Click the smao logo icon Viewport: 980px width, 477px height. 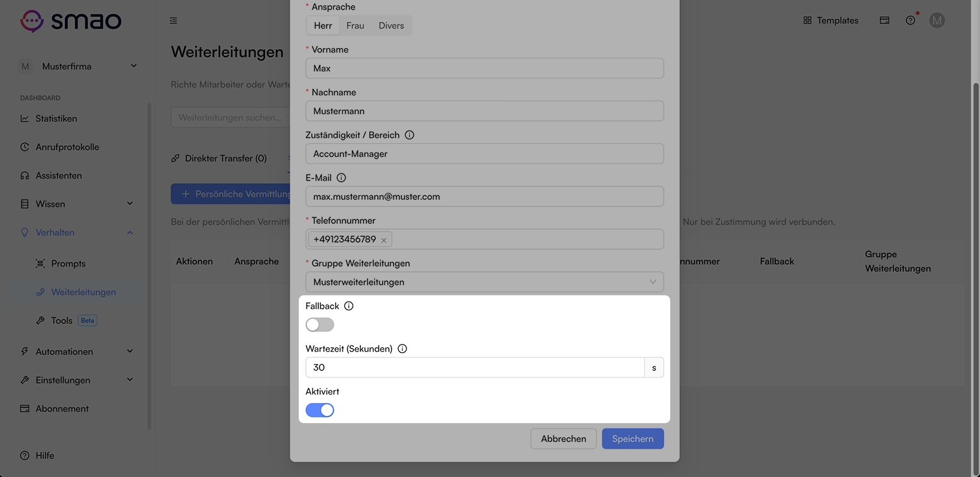tap(31, 21)
